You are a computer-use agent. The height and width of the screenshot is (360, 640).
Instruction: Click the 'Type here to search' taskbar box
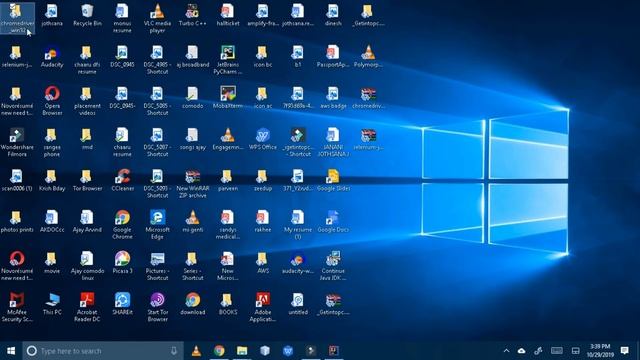[x=103, y=351]
